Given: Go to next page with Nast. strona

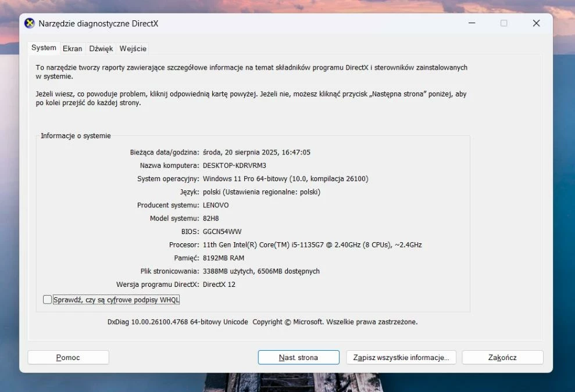Looking at the screenshot, I should pyautogui.click(x=298, y=357).
